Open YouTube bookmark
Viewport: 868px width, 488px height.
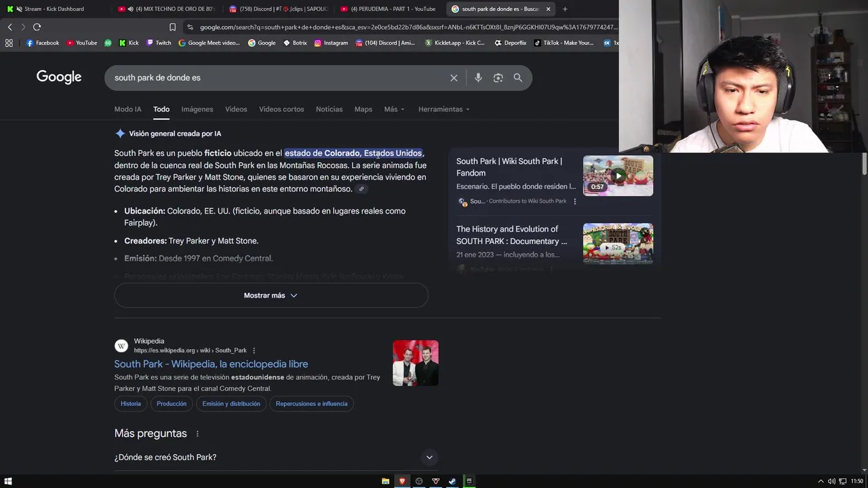click(x=82, y=43)
